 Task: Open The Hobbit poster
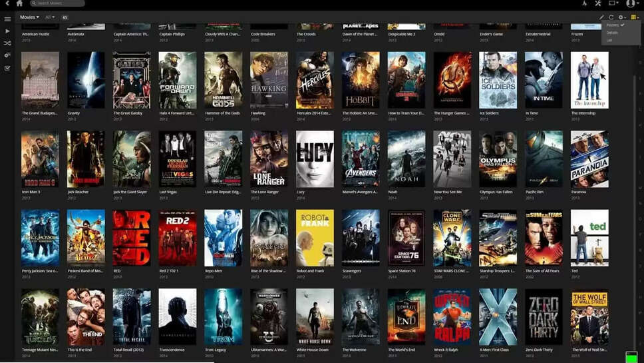tap(361, 80)
